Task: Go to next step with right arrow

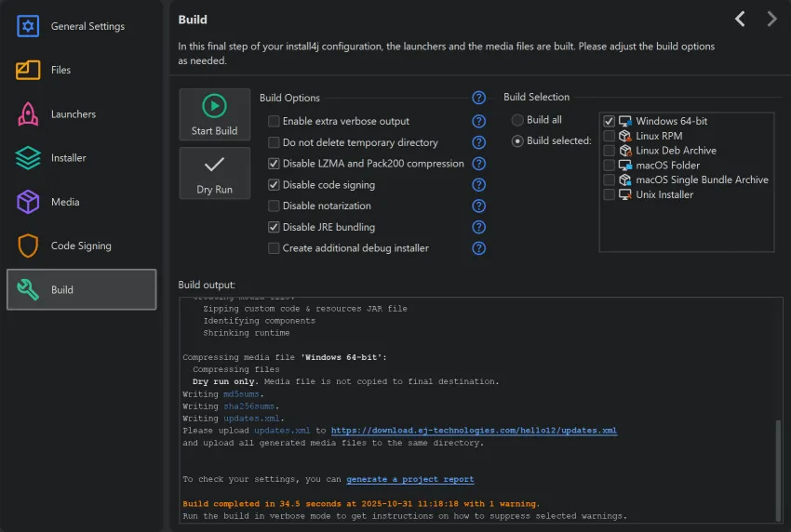Action: point(771,20)
